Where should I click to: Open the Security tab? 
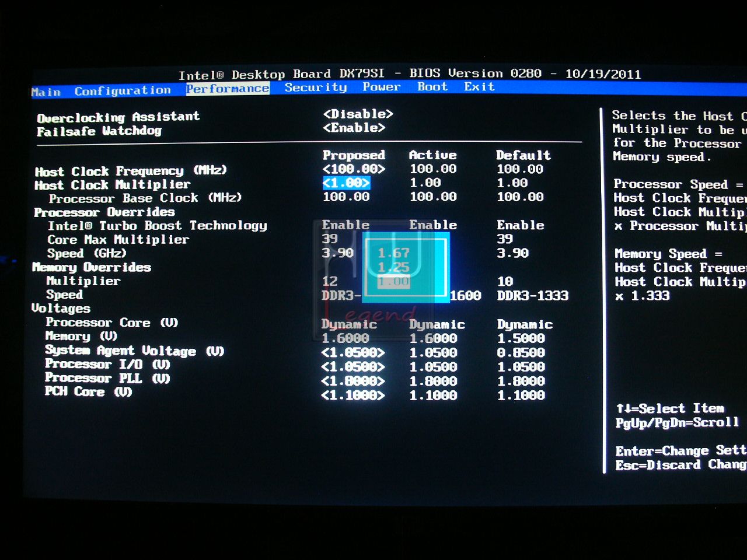(x=316, y=87)
